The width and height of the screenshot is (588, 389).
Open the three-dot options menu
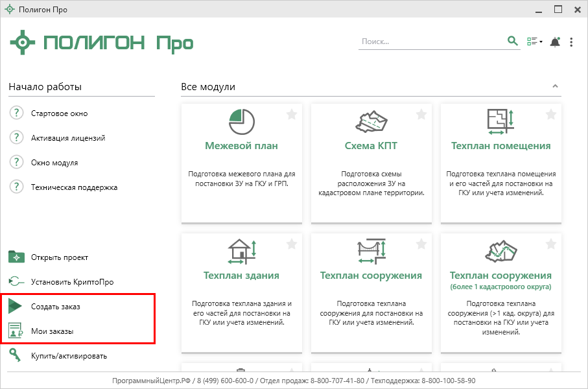[x=571, y=42]
